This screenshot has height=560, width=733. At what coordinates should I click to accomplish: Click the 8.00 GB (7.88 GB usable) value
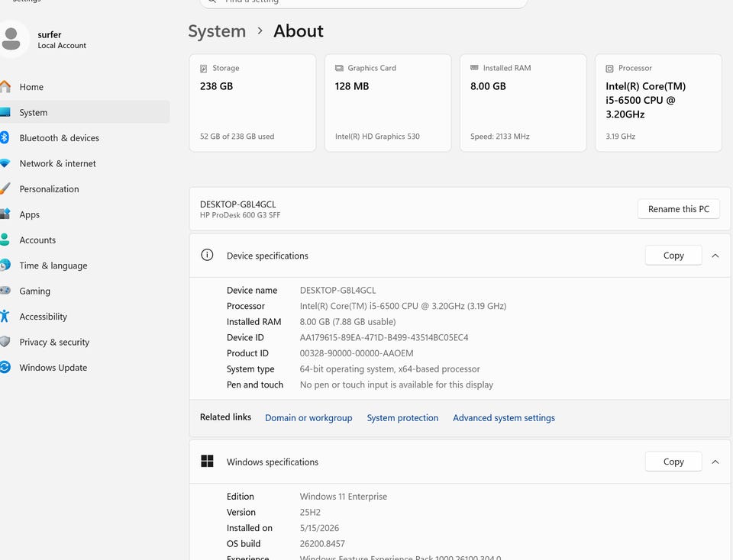[348, 322]
